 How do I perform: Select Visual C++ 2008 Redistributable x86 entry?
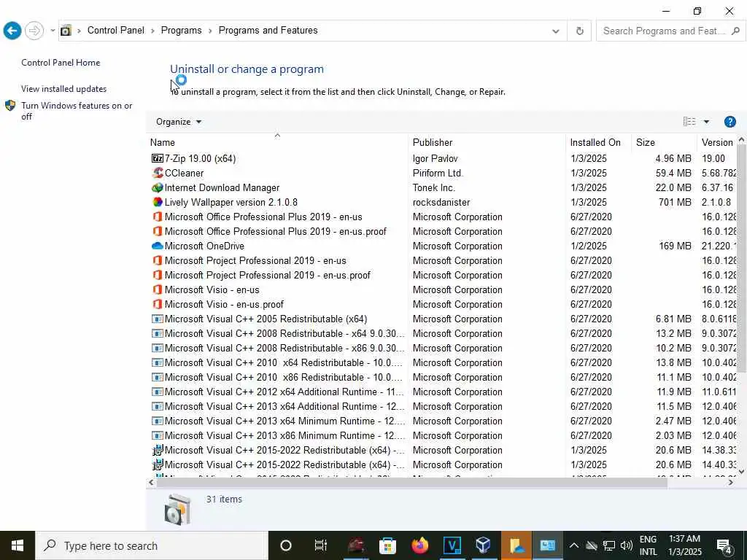coord(285,348)
